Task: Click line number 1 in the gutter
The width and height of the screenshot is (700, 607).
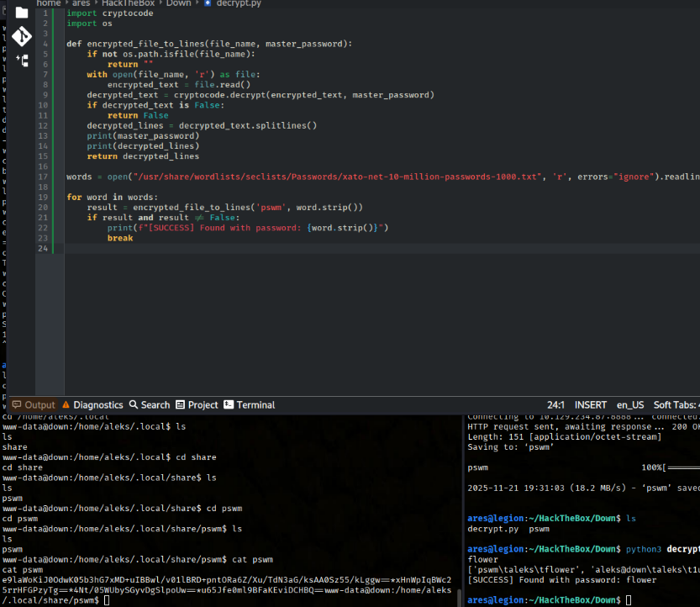Action: 45,13
